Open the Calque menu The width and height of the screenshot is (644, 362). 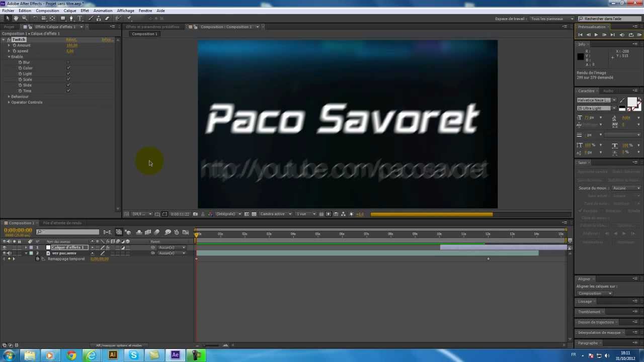pyautogui.click(x=70, y=11)
